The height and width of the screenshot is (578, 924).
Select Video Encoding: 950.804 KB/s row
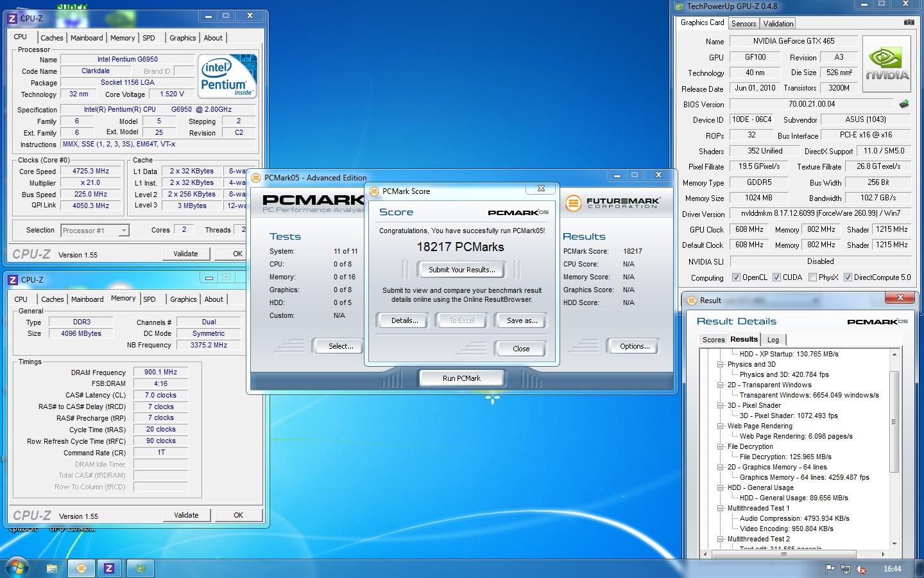point(786,529)
